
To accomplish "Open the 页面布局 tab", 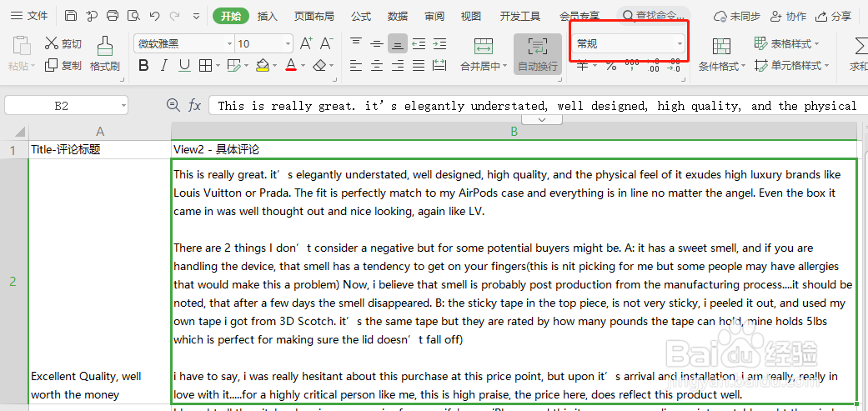I will [x=314, y=17].
